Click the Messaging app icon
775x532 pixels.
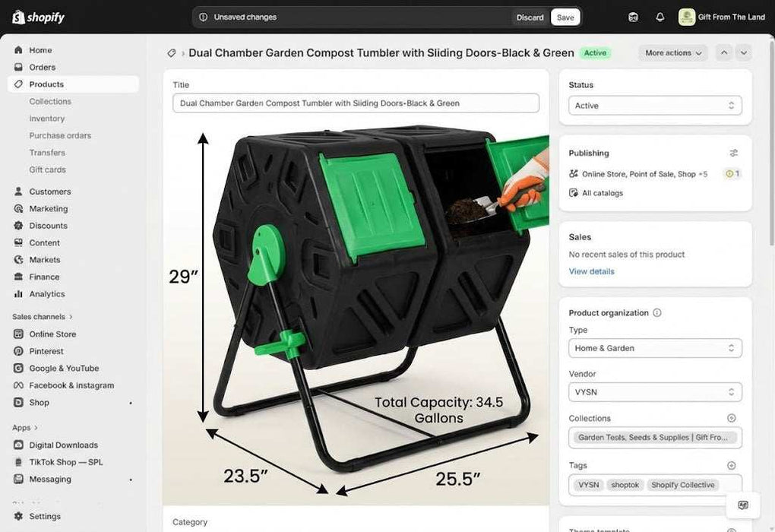pyautogui.click(x=18, y=479)
